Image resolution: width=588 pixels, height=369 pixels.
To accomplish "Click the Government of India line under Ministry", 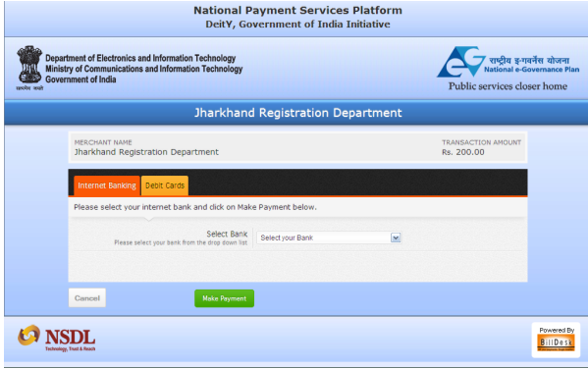I will [80, 79].
